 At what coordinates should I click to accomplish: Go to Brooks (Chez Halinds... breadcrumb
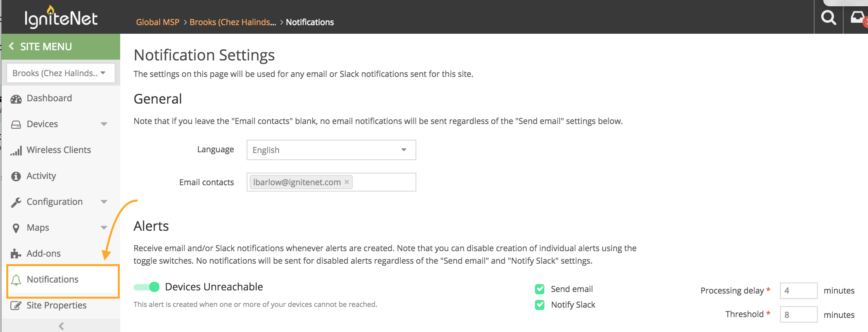click(233, 22)
